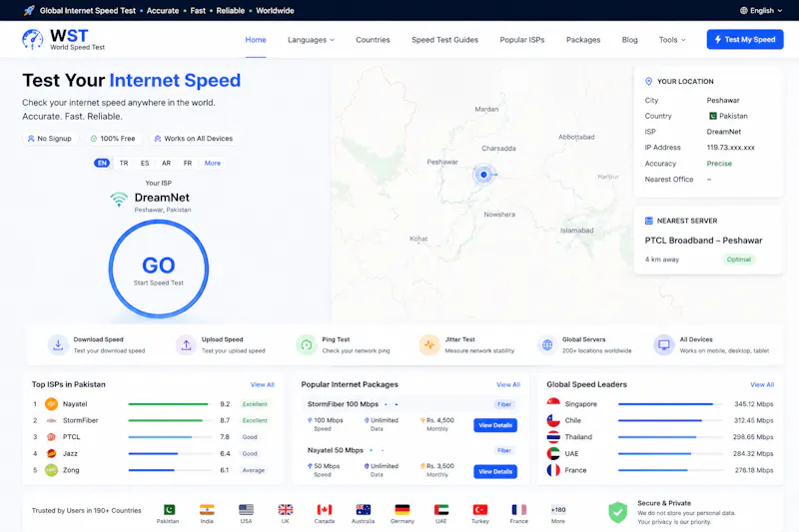
Task: Click the PTCL Broadband – Peshawar server name
Action: (x=703, y=241)
